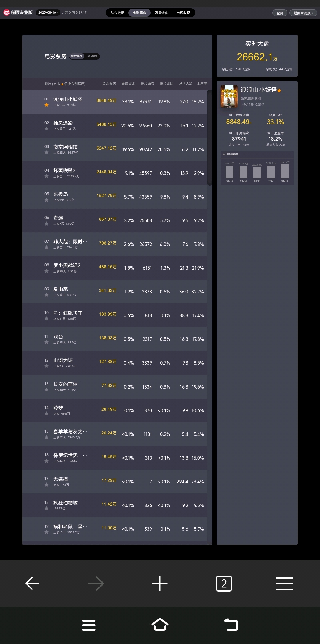320x644 pixels.
Task: Click the movie list vertical scrollbar
Action: pyautogui.click(x=209, y=138)
